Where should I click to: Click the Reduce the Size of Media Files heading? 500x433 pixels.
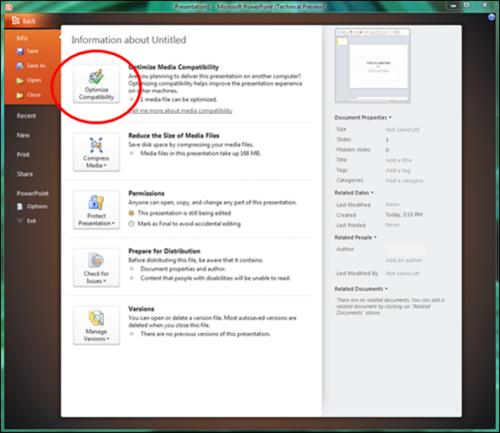click(174, 135)
